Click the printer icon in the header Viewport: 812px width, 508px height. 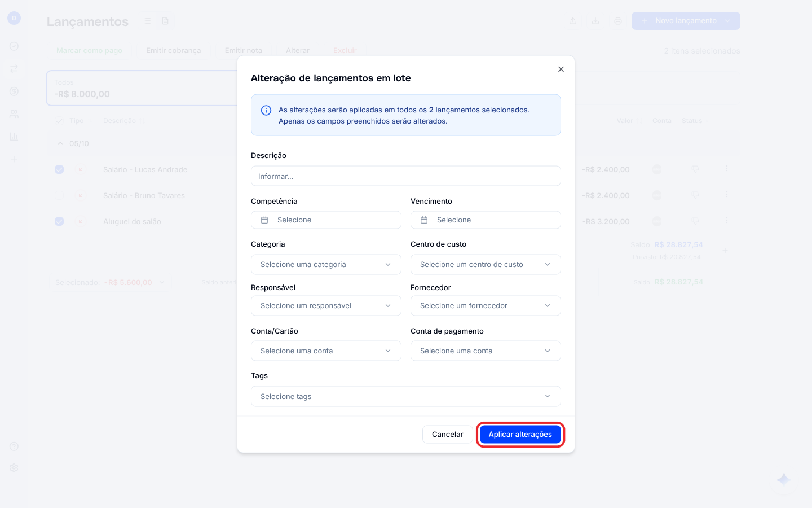pos(618,21)
